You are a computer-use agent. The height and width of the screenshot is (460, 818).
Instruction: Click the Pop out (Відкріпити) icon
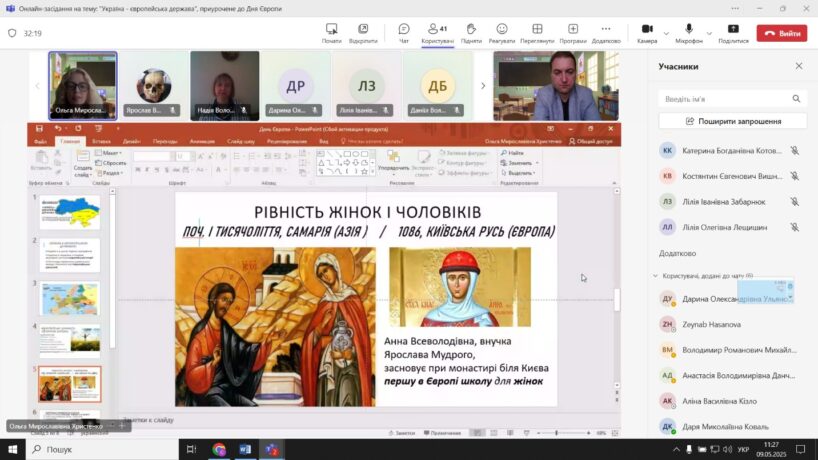tap(363, 32)
